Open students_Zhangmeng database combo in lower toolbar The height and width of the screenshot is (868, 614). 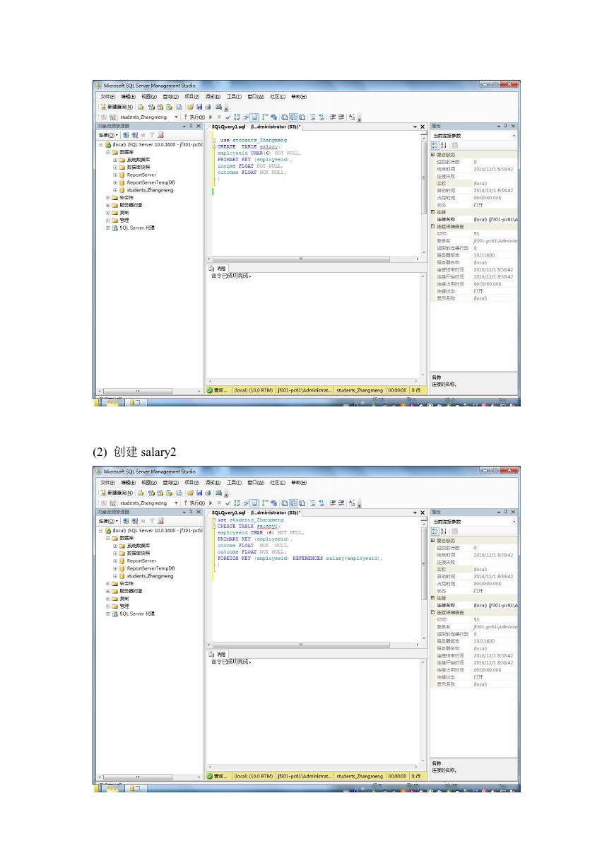click(149, 503)
